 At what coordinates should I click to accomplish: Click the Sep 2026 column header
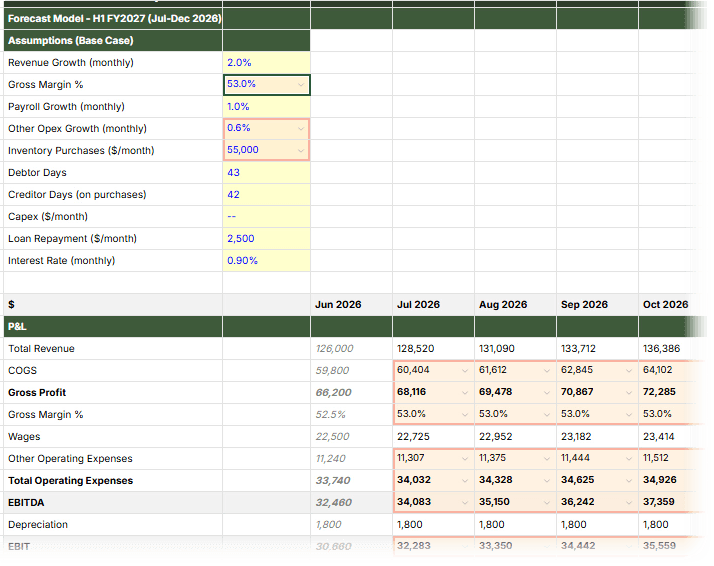(x=597, y=305)
